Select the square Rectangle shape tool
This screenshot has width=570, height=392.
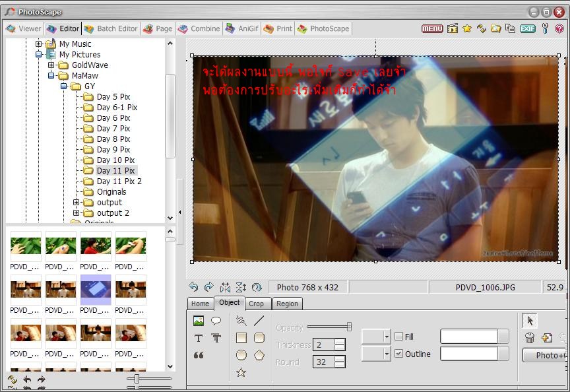tap(241, 338)
